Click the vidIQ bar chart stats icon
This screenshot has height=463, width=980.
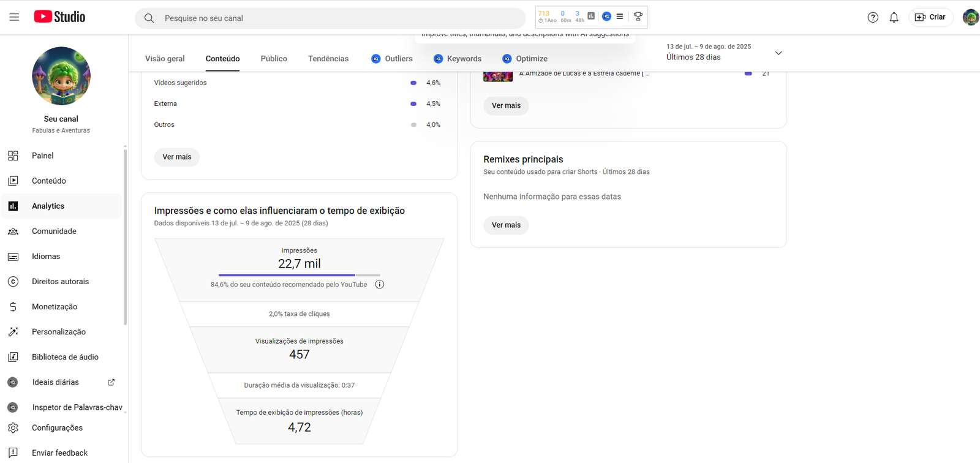point(591,17)
